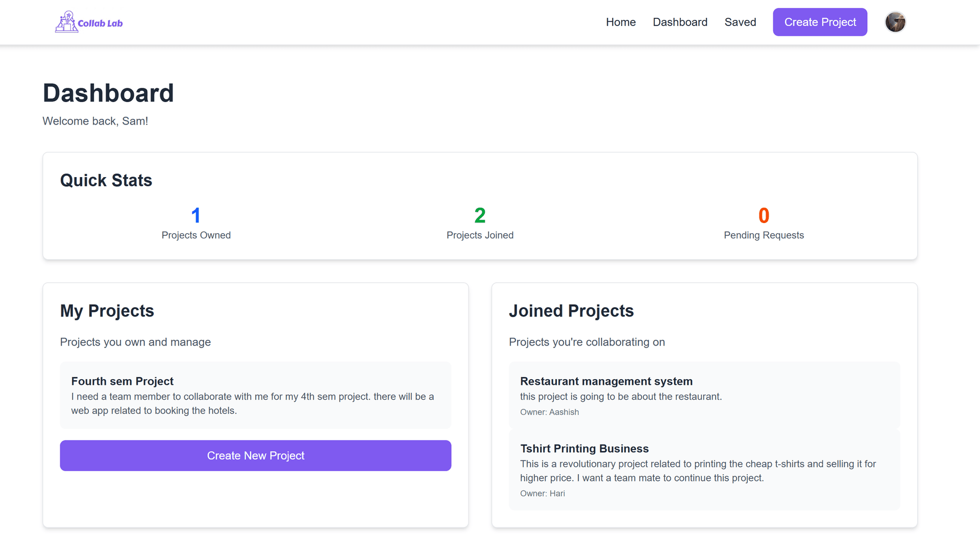Click the owner name Aashish
Image resolution: width=980 pixels, height=538 pixels.
click(563, 412)
